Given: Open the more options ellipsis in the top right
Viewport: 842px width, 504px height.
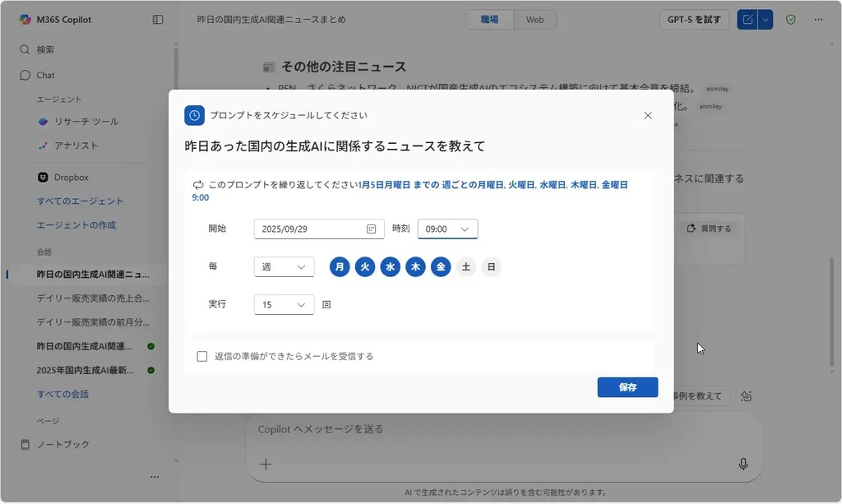Looking at the screenshot, I should point(818,20).
